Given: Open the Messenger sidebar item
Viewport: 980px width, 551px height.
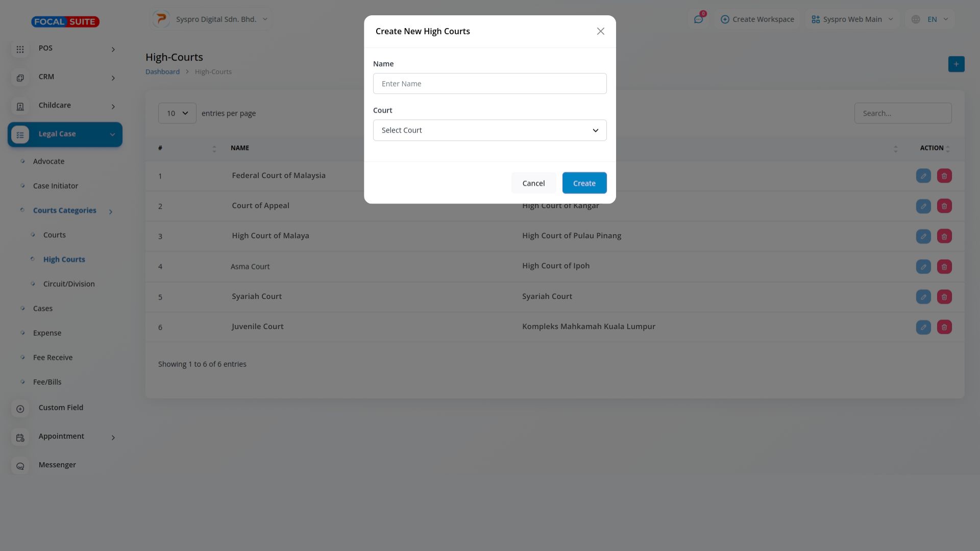Looking at the screenshot, I should point(57,465).
